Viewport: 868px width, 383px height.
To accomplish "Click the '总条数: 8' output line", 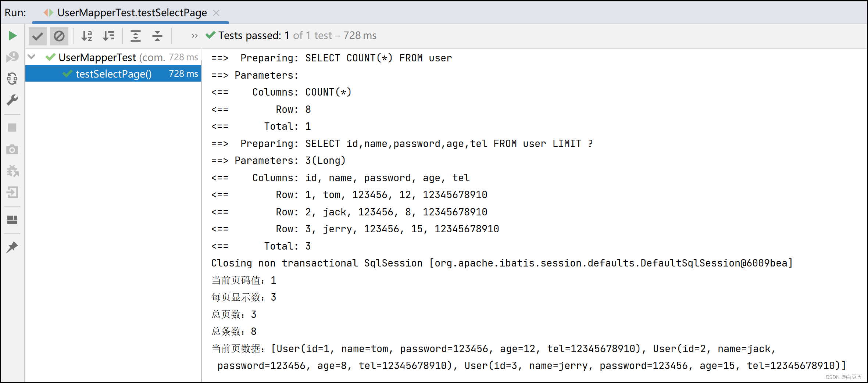I will tap(234, 332).
